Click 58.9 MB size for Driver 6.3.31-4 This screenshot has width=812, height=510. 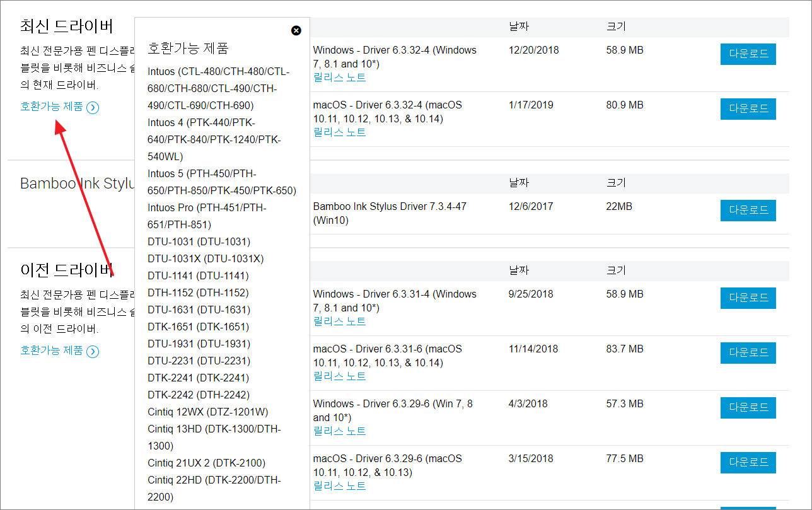pos(625,294)
